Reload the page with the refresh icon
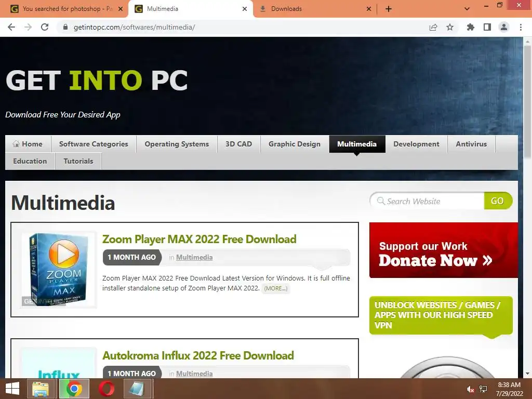The width and height of the screenshot is (532, 399). (45, 27)
